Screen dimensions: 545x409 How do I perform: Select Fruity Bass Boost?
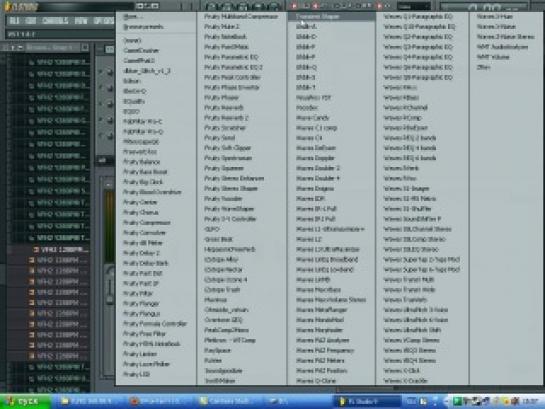point(145,172)
